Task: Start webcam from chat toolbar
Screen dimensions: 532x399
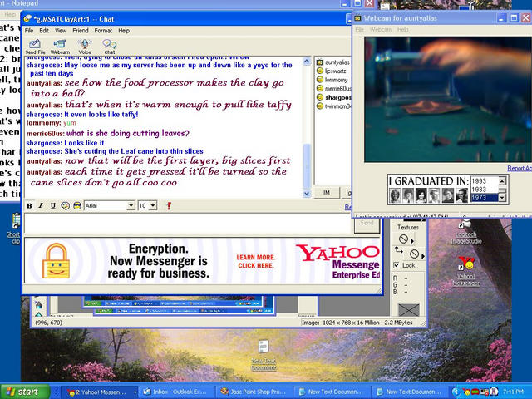Action: 60,47
